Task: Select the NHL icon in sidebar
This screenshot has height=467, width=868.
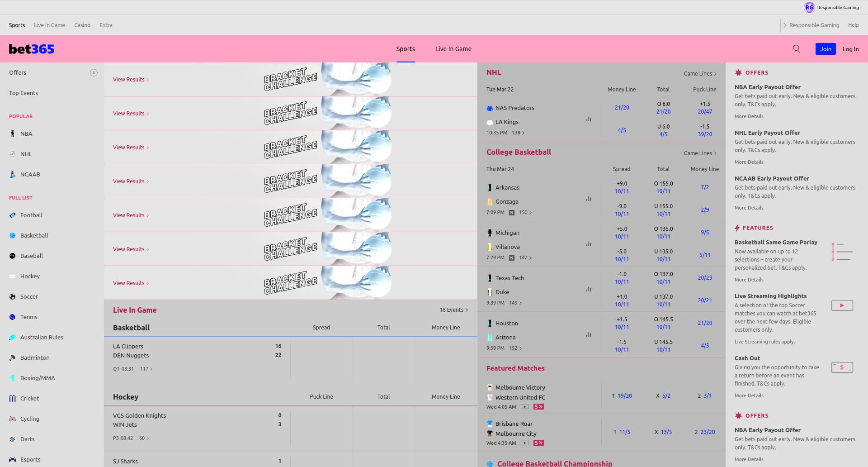Action: tap(12, 154)
